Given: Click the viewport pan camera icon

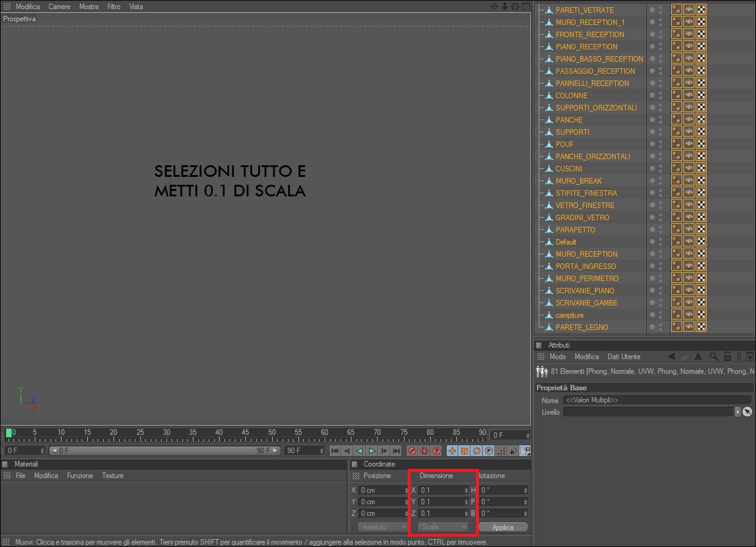Looking at the screenshot, I should tap(495, 6).
